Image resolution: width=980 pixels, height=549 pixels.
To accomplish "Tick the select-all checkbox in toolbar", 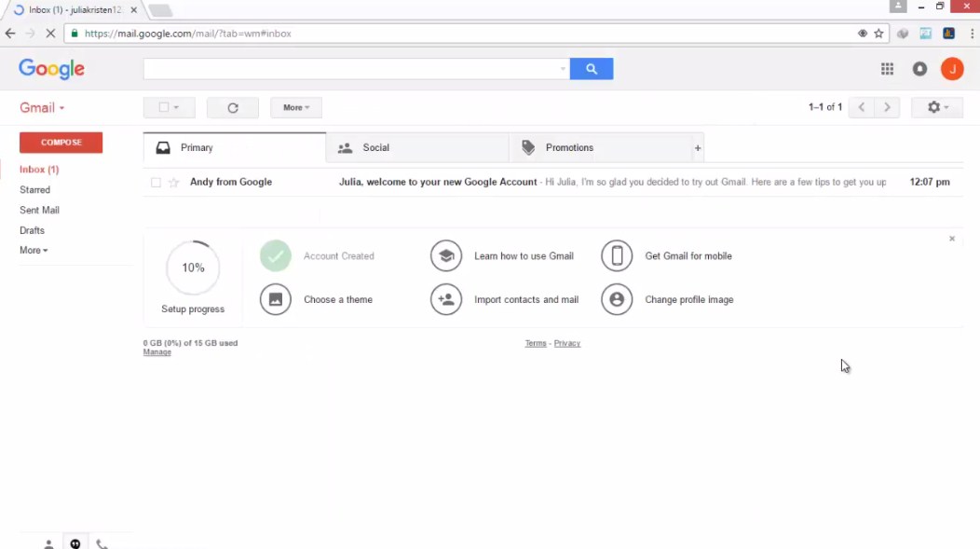I will tap(163, 107).
